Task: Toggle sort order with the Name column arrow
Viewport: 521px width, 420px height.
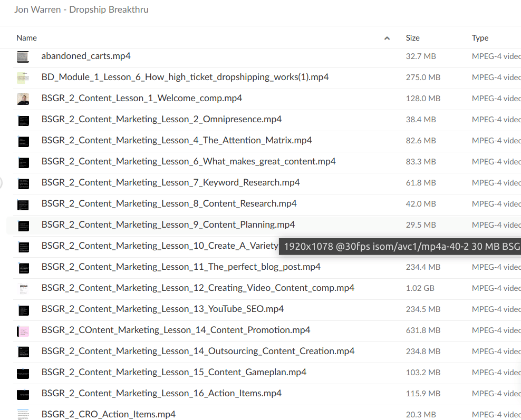Action: (x=387, y=38)
